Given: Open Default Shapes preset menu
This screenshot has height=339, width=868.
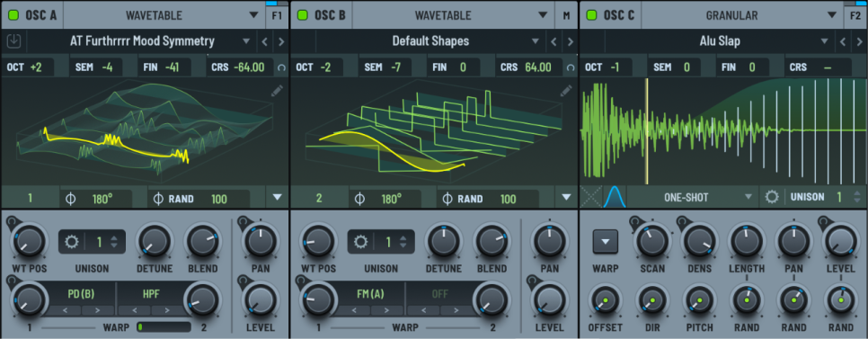Looking at the screenshot, I should [430, 41].
